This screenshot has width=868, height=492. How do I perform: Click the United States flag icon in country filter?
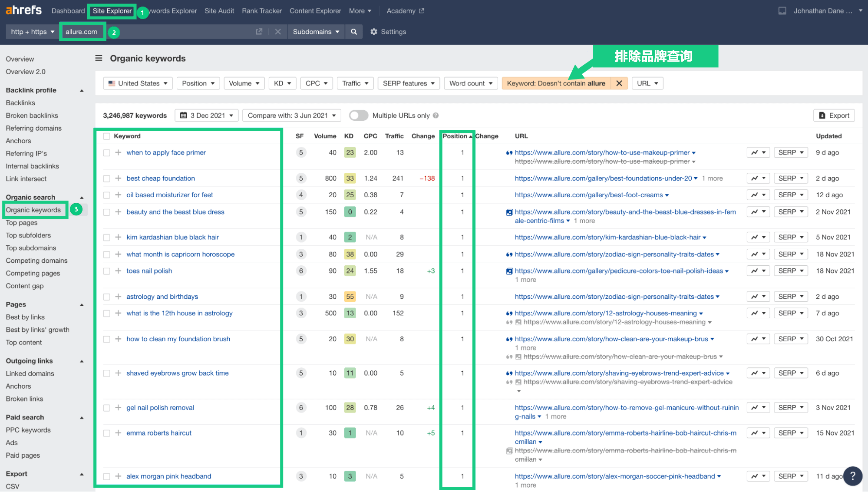click(x=112, y=83)
